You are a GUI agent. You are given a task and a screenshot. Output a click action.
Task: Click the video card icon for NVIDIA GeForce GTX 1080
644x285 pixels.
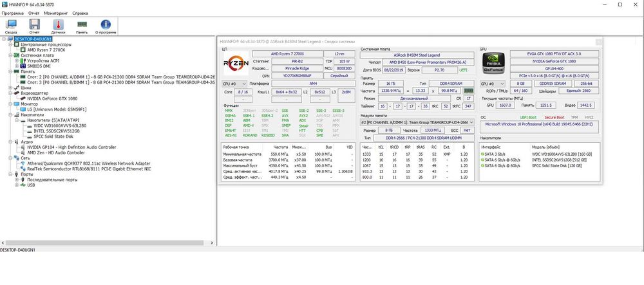23,98
